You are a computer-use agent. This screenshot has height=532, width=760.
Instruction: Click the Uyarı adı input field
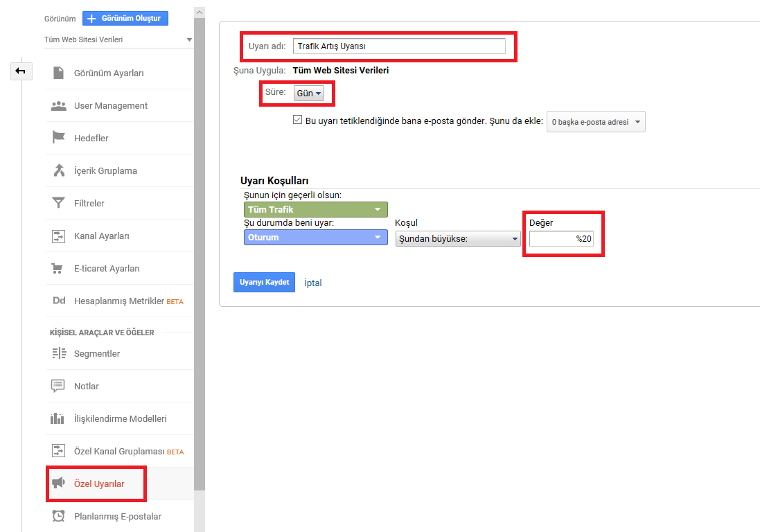[399, 46]
